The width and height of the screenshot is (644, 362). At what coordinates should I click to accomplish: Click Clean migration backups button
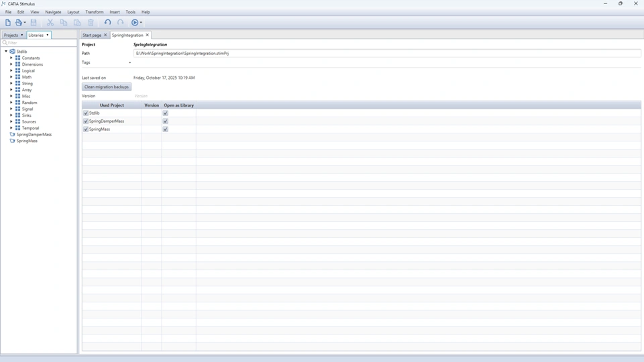[107, 87]
